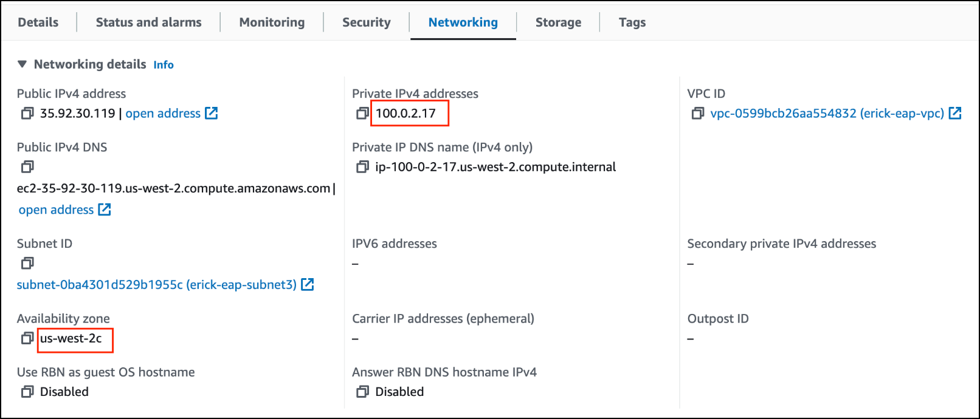Screen dimensions: 980x419
Task: Open the Storage tab
Action: [x=557, y=22]
